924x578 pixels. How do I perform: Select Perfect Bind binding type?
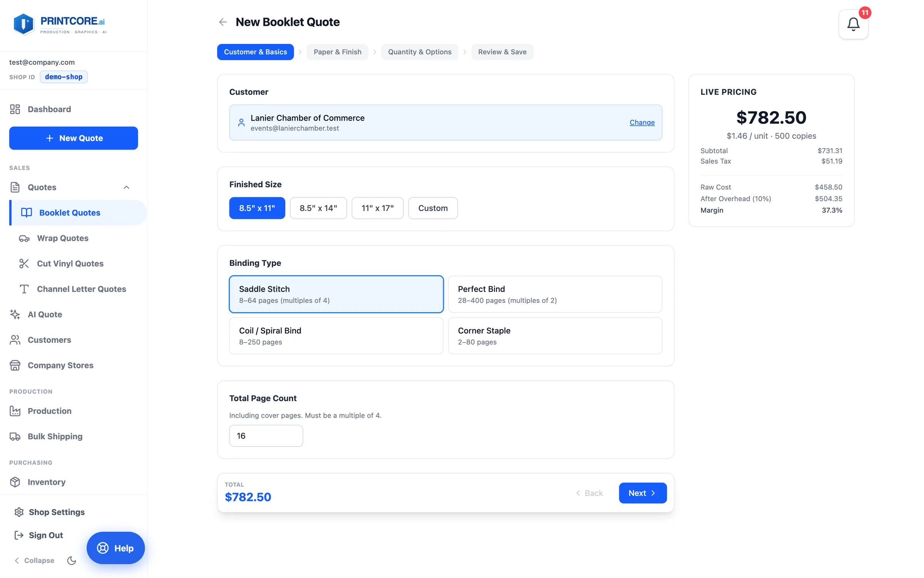click(x=555, y=294)
